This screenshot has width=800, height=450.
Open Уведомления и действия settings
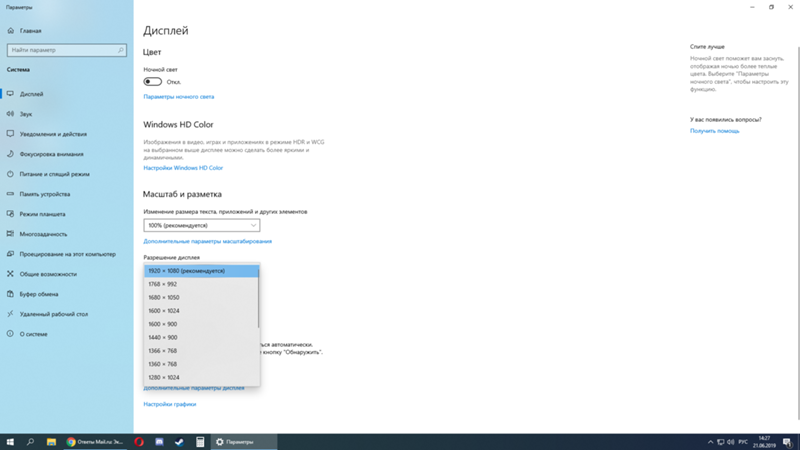(x=53, y=134)
